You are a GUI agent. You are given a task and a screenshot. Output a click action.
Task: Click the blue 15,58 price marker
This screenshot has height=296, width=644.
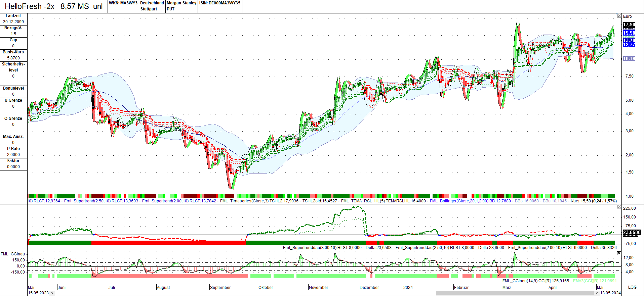pyautogui.click(x=629, y=33)
